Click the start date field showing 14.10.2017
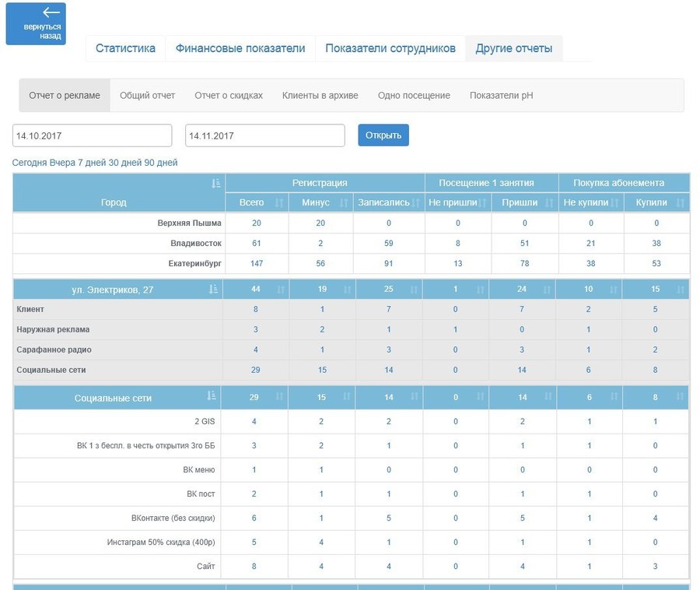700x590 pixels. pyautogui.click(x=92, y=135)
